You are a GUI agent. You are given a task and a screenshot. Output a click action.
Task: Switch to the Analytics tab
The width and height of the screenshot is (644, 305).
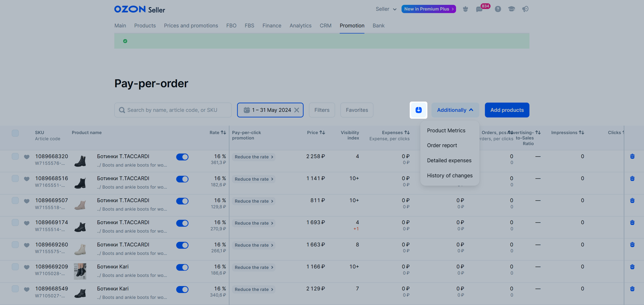[x=300, y=25]
